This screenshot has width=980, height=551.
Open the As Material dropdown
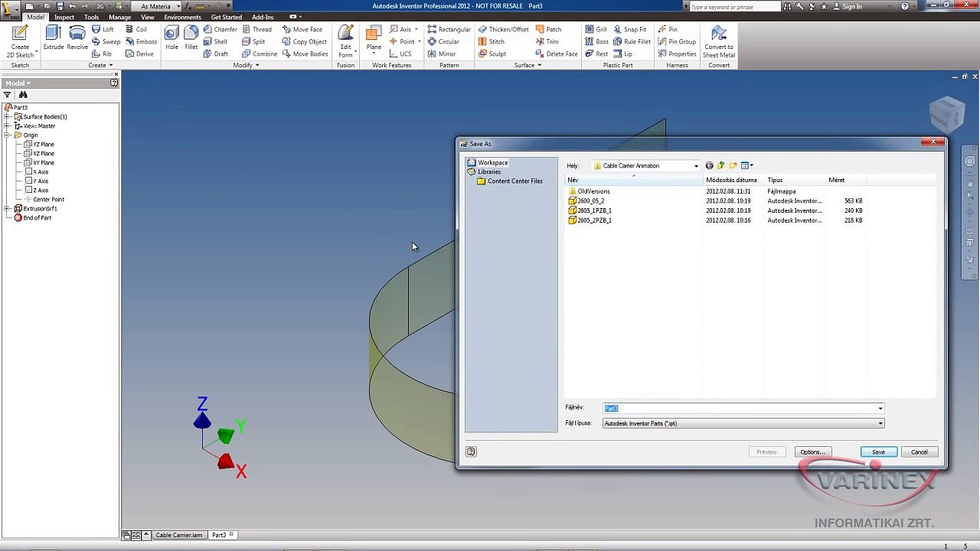click(x=158, y=6)
